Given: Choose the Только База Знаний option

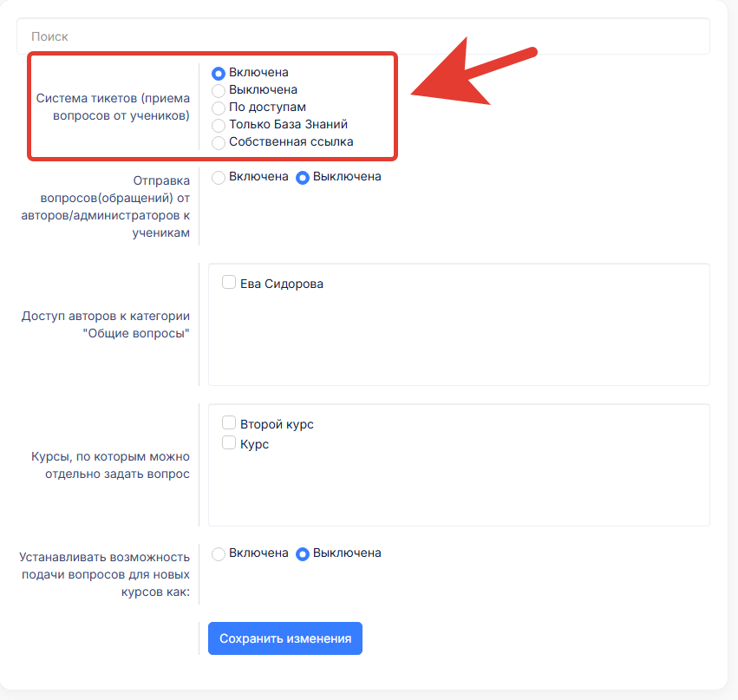Looking at the screenshot, I should (219, 126).
